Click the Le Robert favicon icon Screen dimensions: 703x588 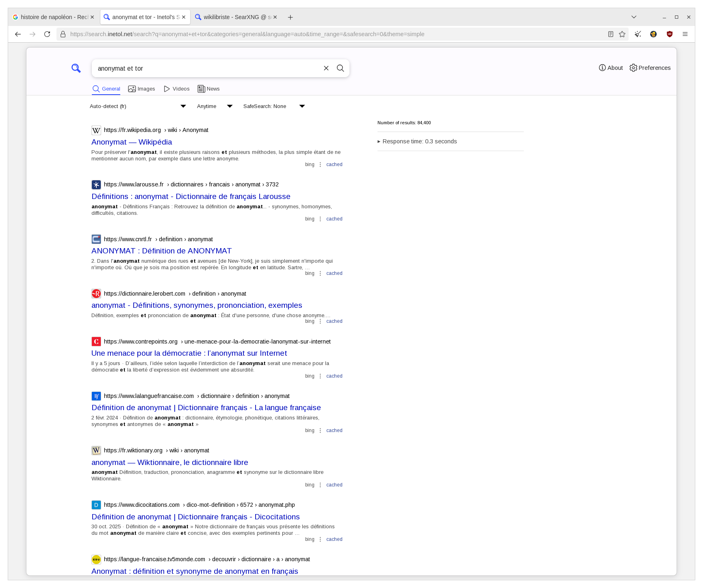coord(96,294)
